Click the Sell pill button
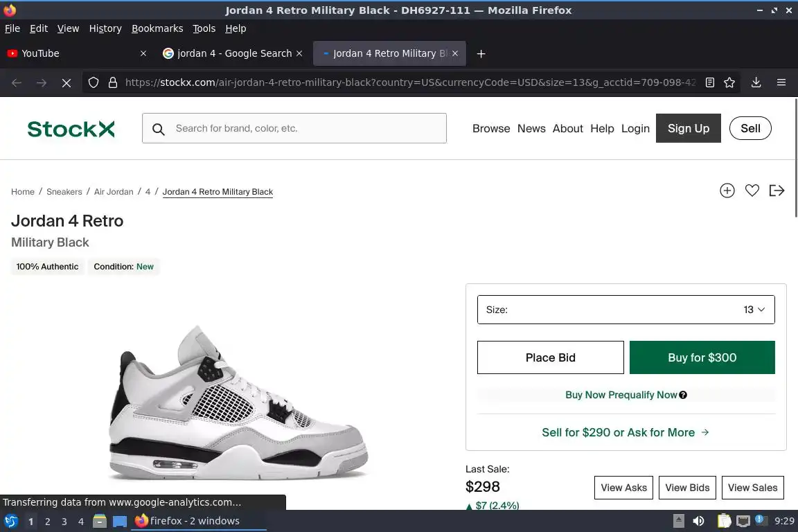Screen dimensions: 798x532 750,128
